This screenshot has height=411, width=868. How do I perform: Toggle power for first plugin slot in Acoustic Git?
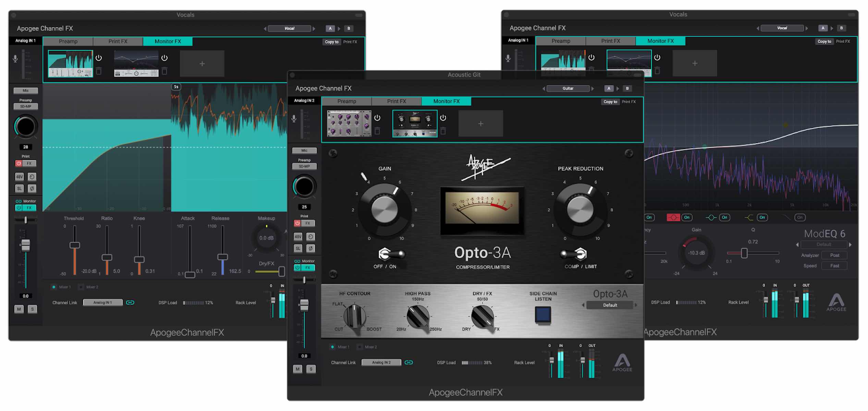click(x=377, y=118)
